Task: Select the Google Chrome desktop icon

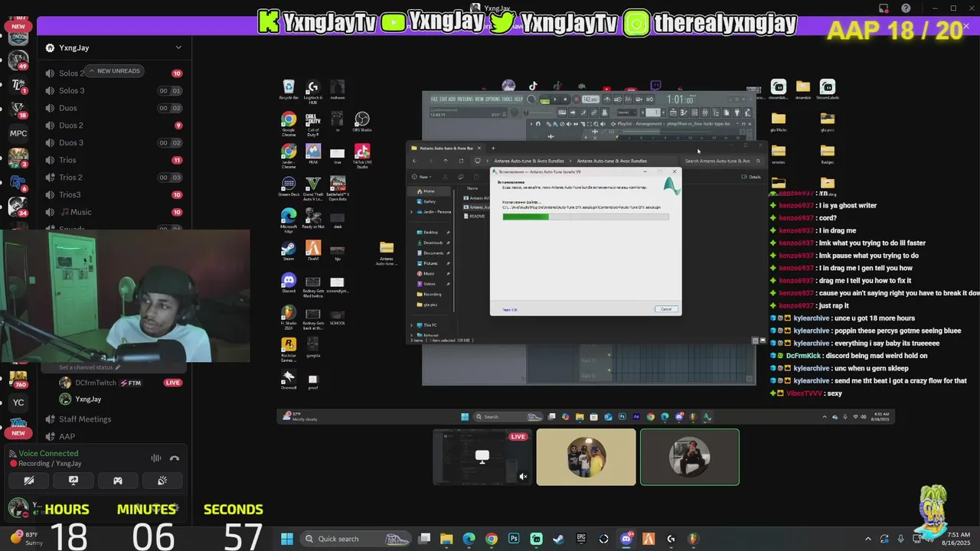Action: [289, 124]
